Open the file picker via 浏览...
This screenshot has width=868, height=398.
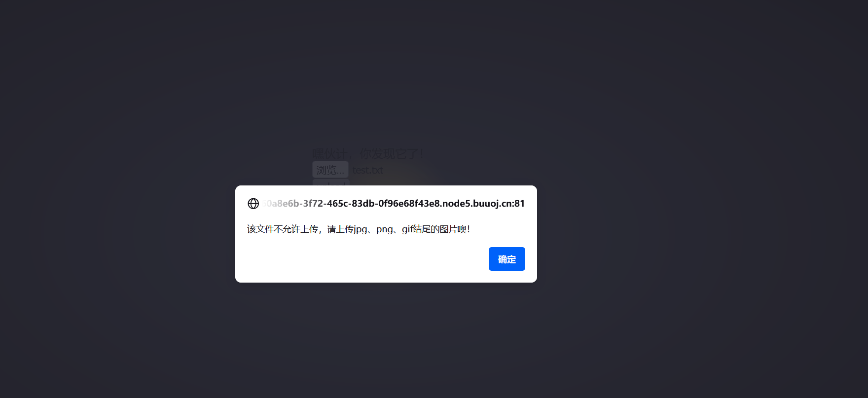330,170
